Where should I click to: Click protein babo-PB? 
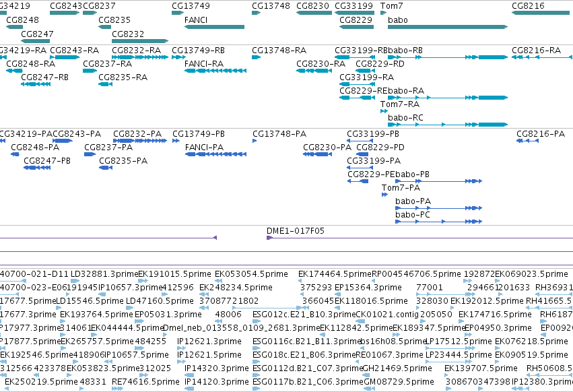pos(412,174)
